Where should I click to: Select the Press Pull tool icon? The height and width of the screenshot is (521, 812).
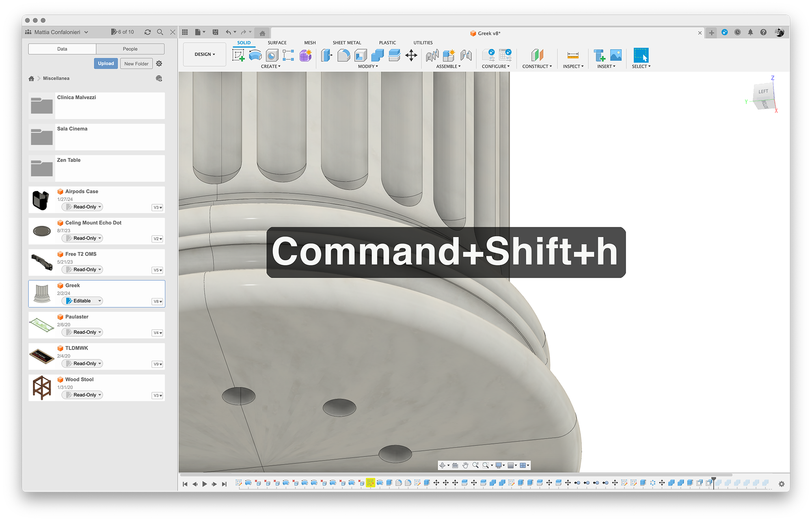326,55
